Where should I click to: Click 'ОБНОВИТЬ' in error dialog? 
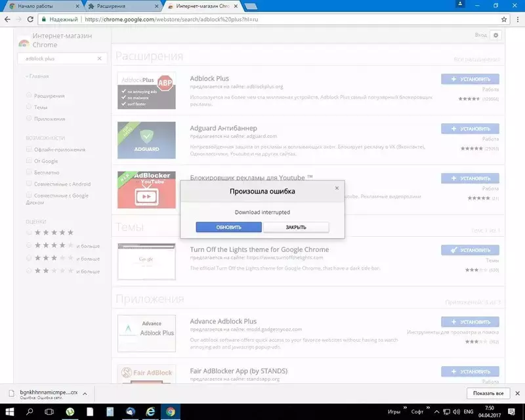228,227
